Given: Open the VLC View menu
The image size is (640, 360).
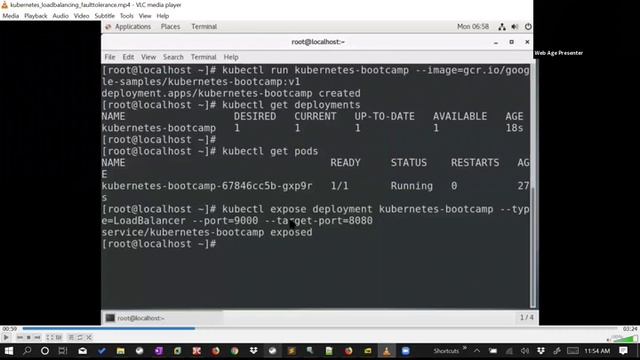Looking at the screenshot, I should point(145,16).
